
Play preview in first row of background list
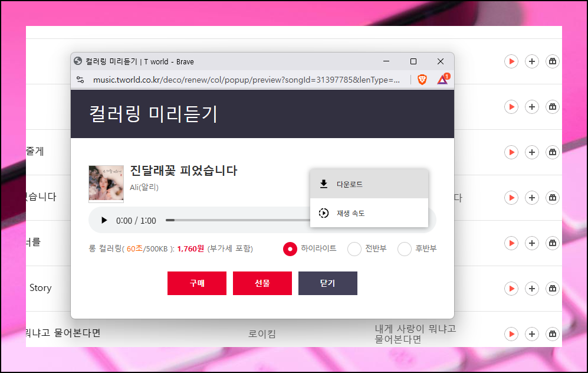(511, 61)
